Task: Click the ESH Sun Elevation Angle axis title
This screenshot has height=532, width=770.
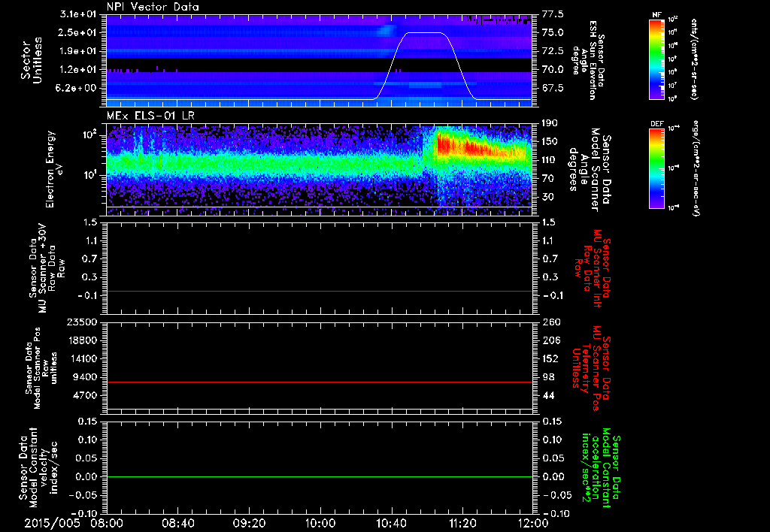Action: [x=588, y=60]
